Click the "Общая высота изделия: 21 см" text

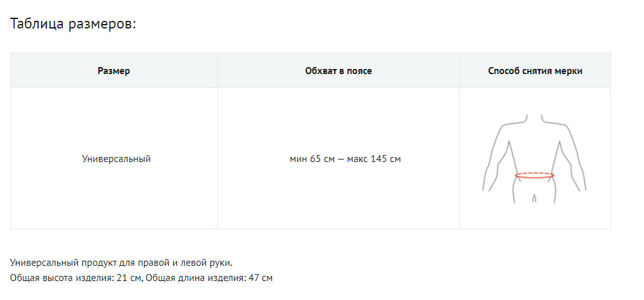pyautogui.click(x=76, y=278)
